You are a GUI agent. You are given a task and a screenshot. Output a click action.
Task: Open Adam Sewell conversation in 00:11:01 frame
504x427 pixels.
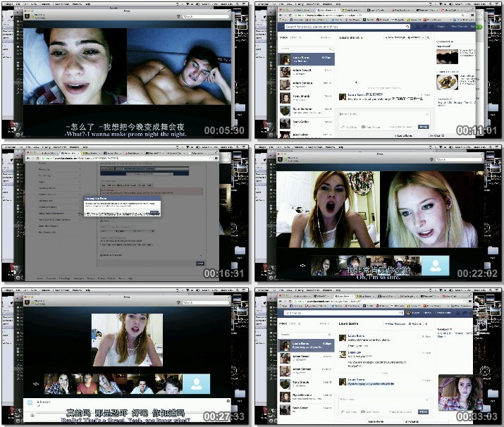pyautogui.click(x=306, y=72)
